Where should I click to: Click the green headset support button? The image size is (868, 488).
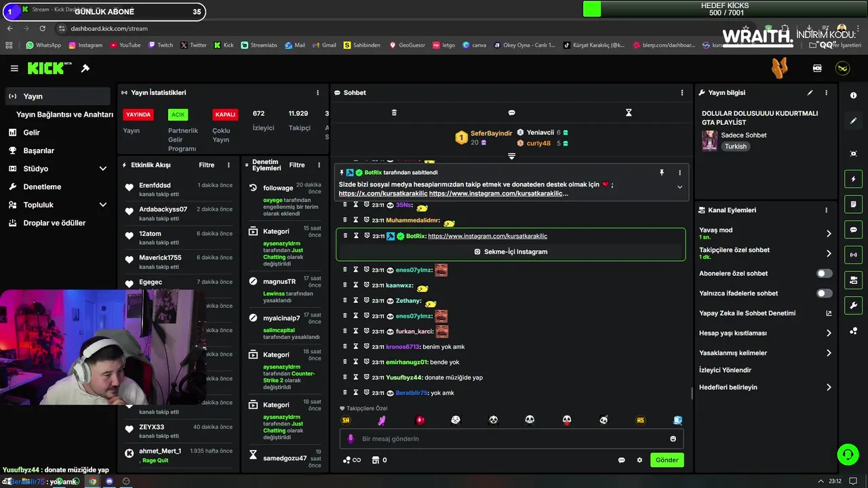point(848,454)
